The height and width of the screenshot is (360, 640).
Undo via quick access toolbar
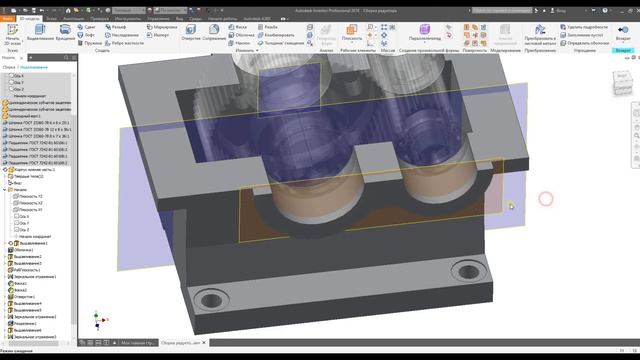point(42,11)
